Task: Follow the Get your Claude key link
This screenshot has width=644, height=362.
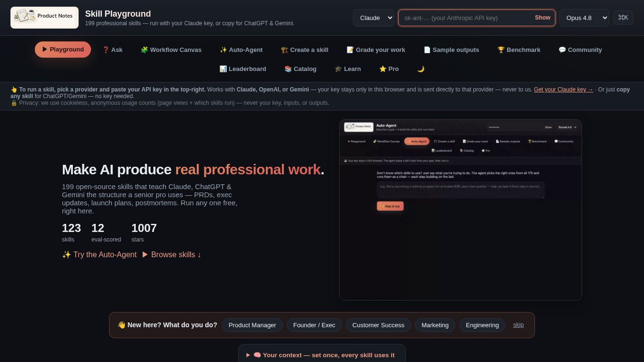Action: coord(563,90)
